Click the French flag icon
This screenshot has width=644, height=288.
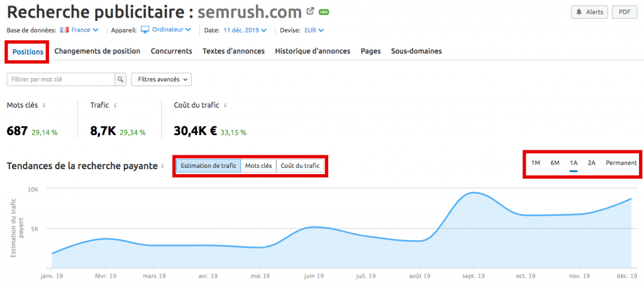click(64, 30)
